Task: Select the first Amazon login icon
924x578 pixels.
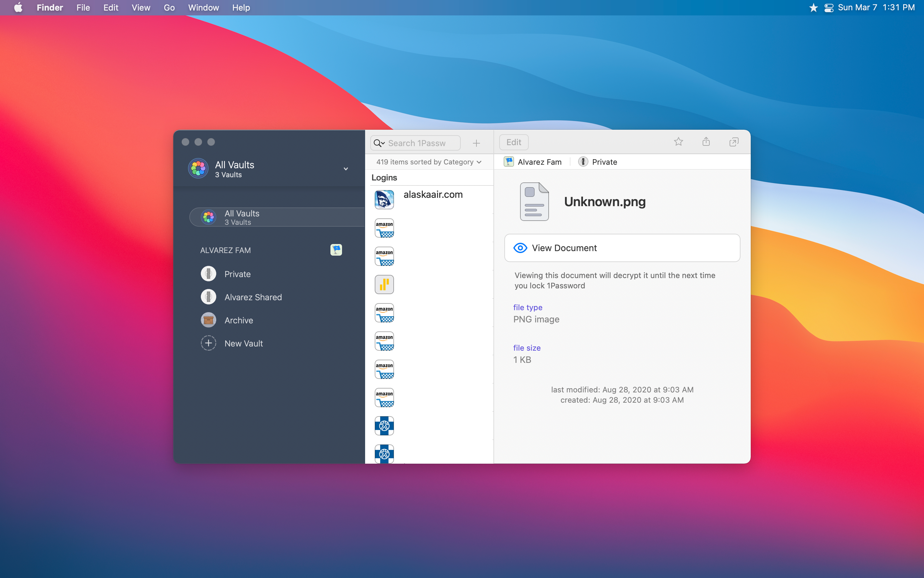Action: point(384,228)
